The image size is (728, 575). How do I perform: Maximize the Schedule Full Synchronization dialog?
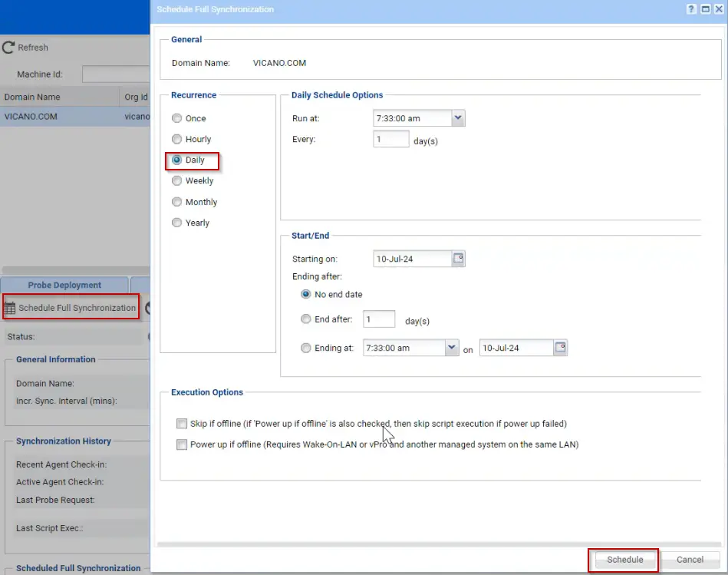705,9
